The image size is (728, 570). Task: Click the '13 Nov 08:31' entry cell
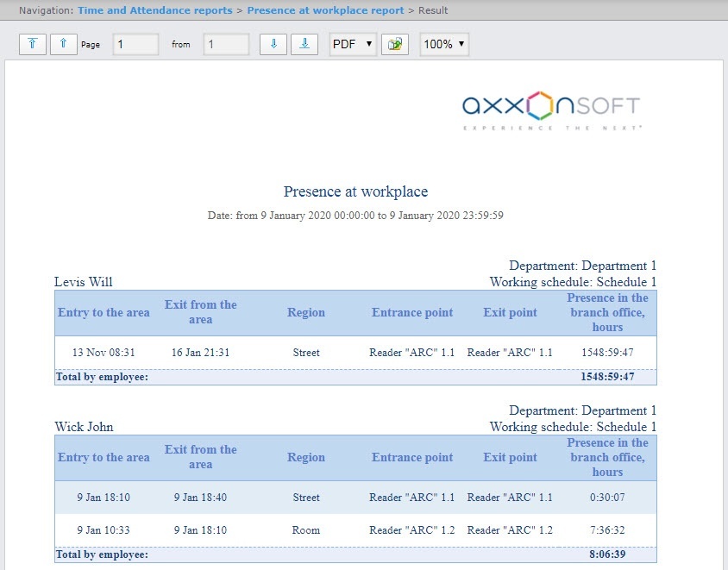pyautogui.click(x=104, y=352)
